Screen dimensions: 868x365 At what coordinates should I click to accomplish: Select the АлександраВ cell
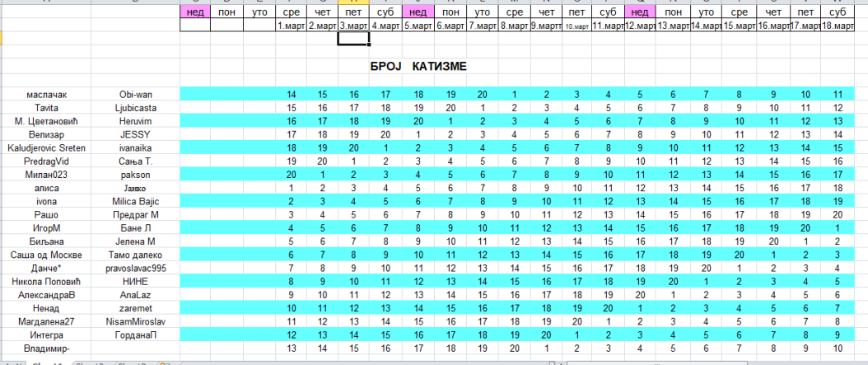coord(46,295)
